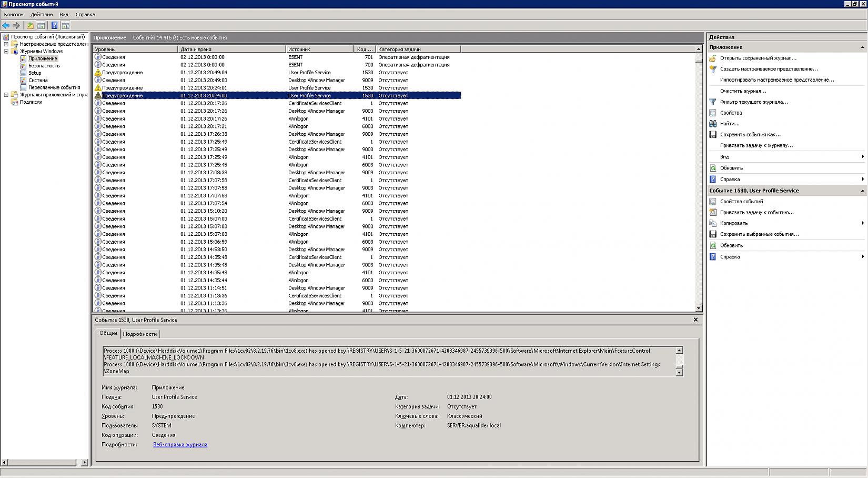Expand the Настраиваемые представления tree node
Image resolution: width=868 pixels, height=478 pixels.
(6, 44)
